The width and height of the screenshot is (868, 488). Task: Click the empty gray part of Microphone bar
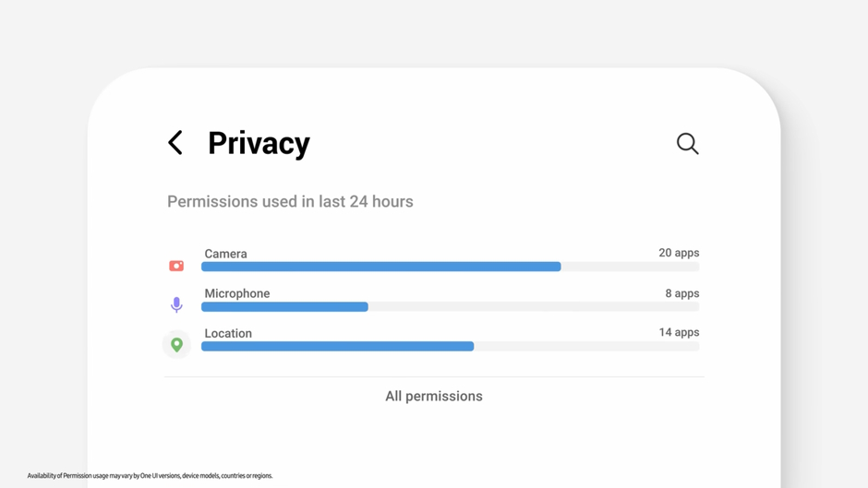point(534,307)
